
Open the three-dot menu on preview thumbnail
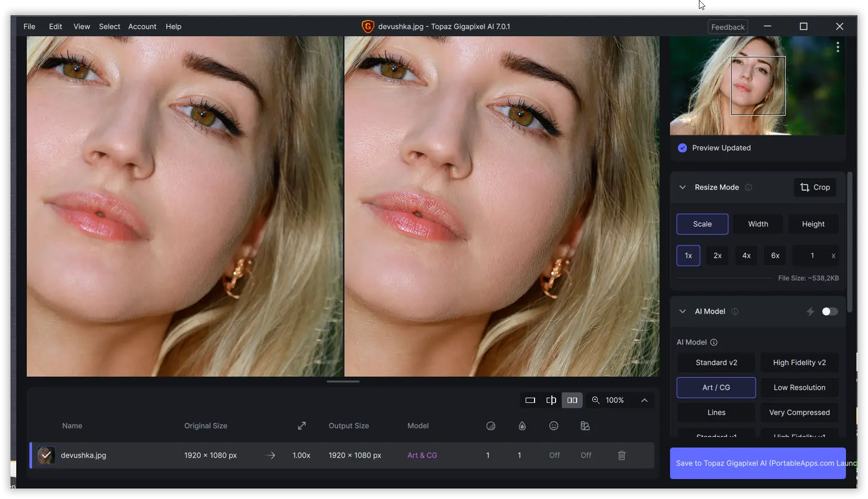(x=838, y=47)
